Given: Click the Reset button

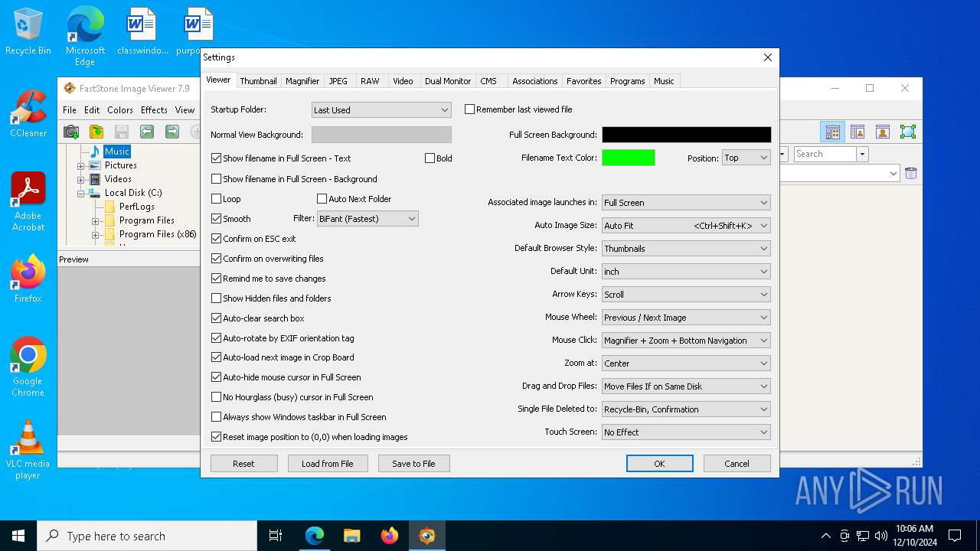Looking at the screenshot, I should 243,464.
